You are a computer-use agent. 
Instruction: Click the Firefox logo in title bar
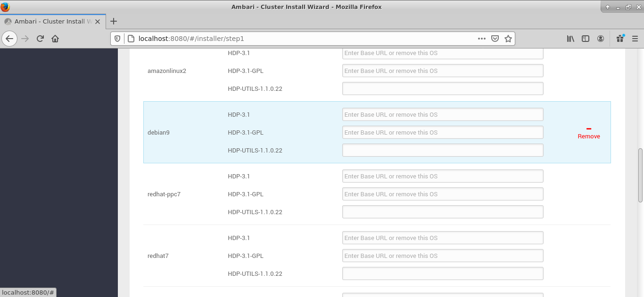[x=5, y=7]
